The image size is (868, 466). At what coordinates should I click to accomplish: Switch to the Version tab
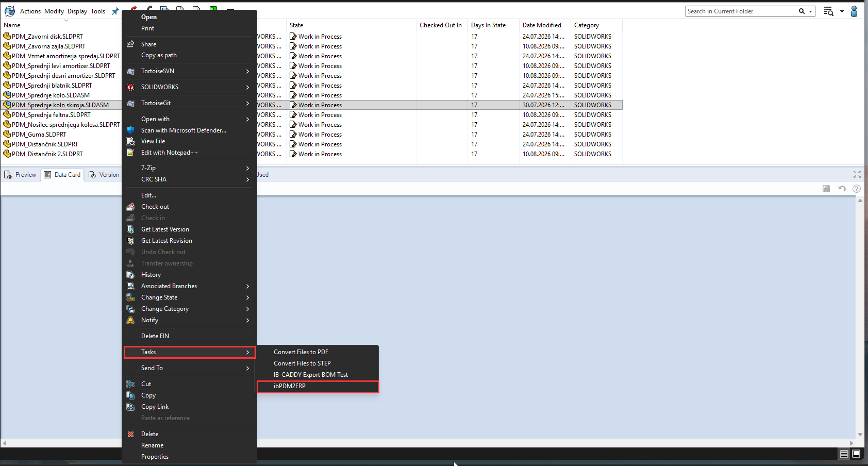coord(104,175)
